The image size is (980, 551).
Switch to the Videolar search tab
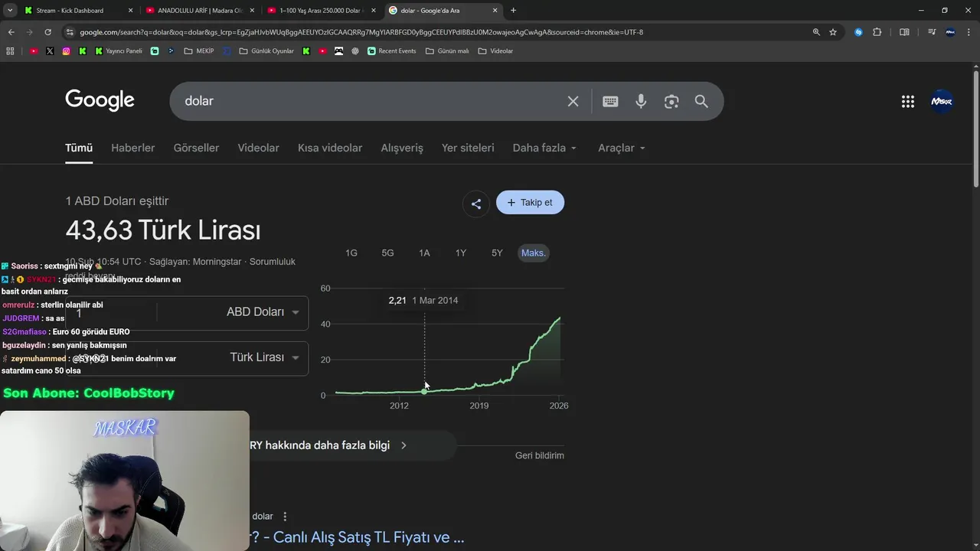tap(258, 148)
